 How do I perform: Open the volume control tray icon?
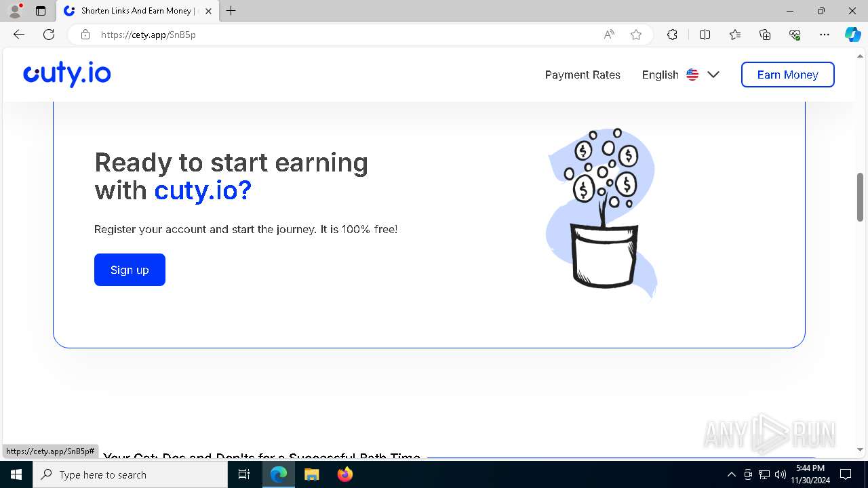point(781,474)
